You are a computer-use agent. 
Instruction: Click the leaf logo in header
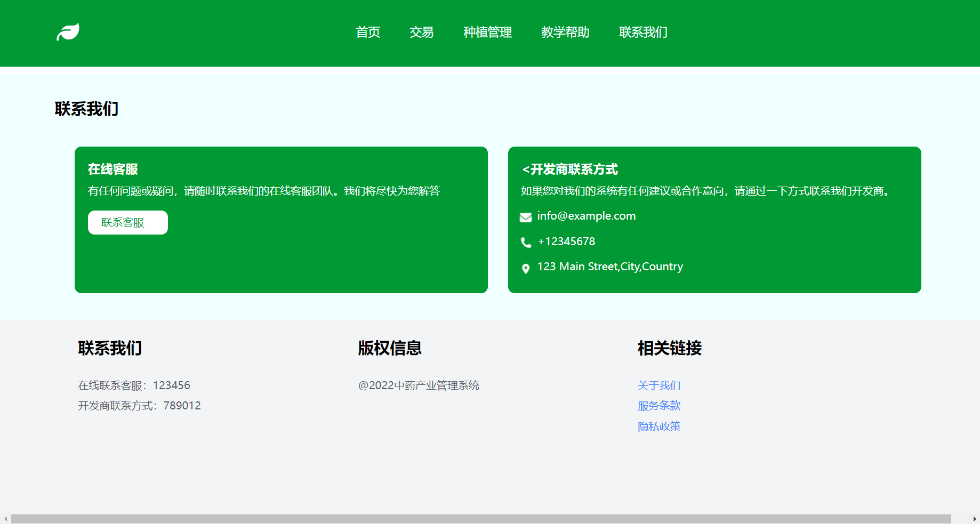click(68, 32)
